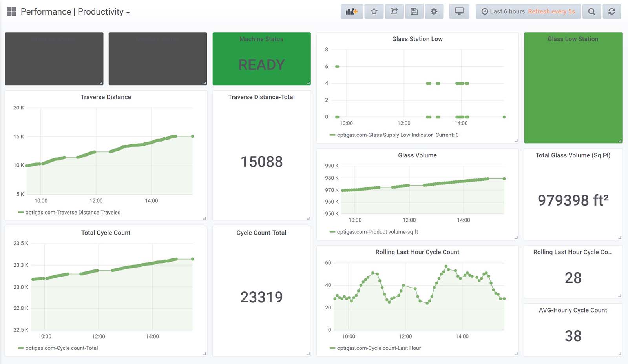Open the share dashboard icon

(394, 11)
